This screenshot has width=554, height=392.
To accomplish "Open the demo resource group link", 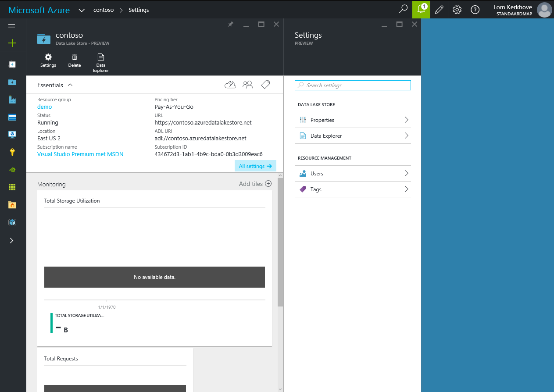I will pyautogui.click(x=44, y=107).
